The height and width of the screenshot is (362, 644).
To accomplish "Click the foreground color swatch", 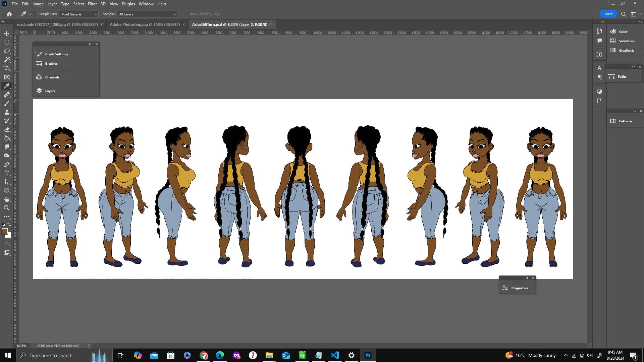I will (4, 231).
